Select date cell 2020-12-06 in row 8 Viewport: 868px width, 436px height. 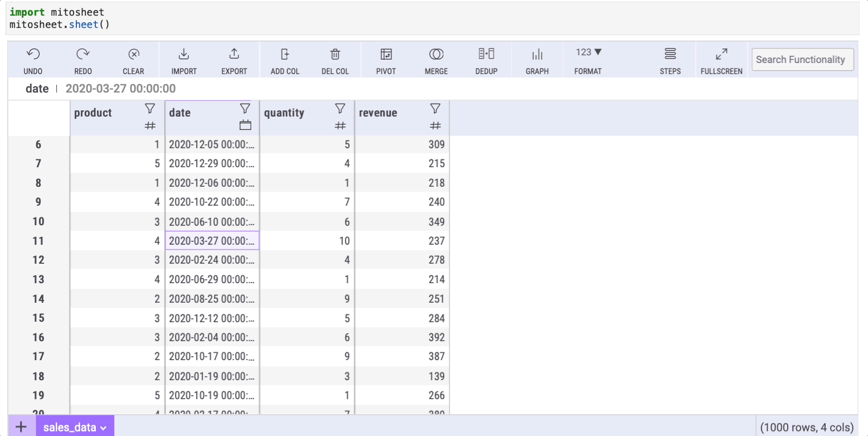[212, 183]
